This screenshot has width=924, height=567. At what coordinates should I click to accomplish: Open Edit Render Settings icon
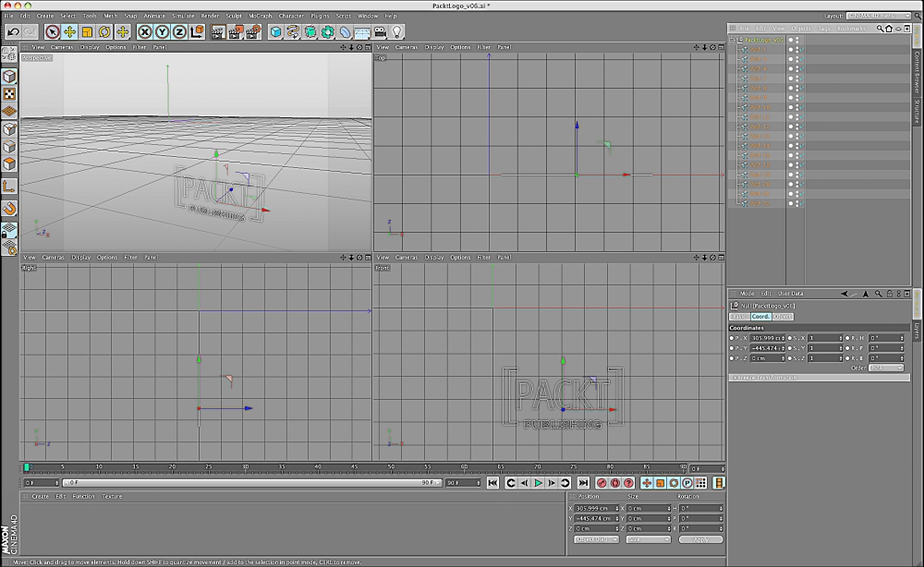[253, 31]
